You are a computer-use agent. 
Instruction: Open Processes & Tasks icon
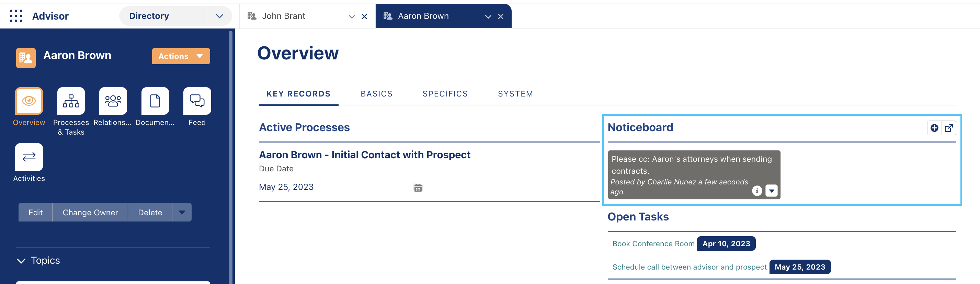[x=71, y=101]
